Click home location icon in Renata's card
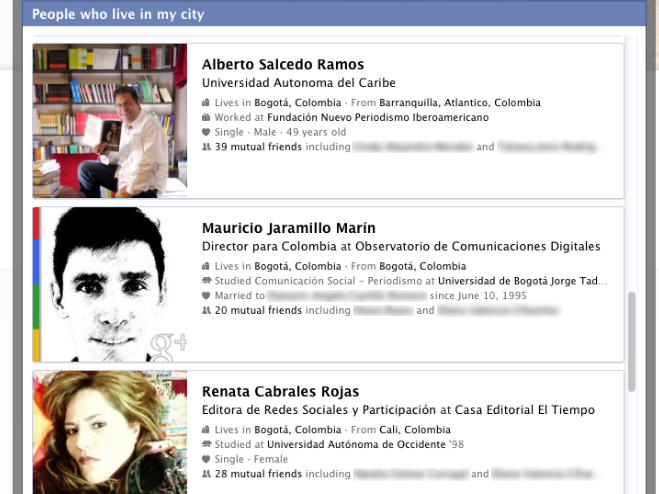 tap(206, 430)
